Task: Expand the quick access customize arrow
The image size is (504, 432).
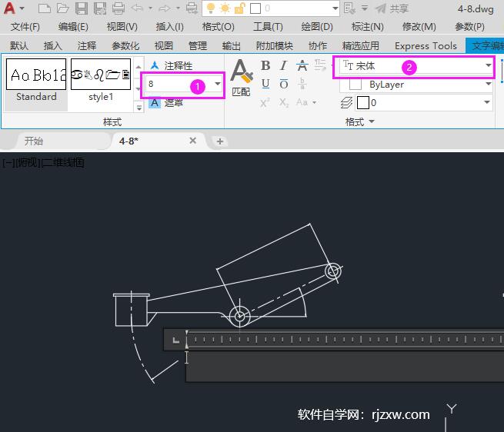Action: tap(365, 8)
